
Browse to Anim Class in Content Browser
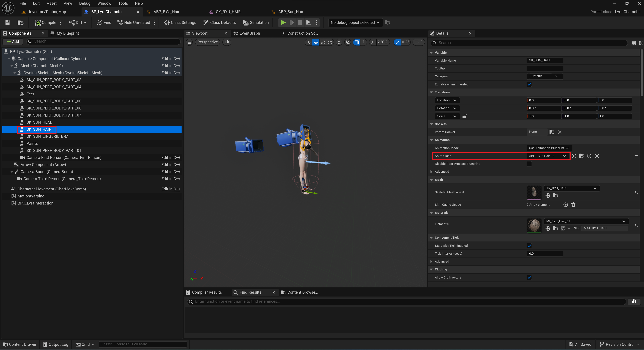[581, 156]
